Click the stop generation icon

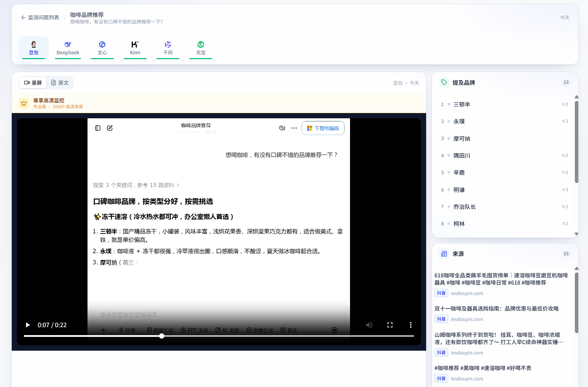[334, 330]
